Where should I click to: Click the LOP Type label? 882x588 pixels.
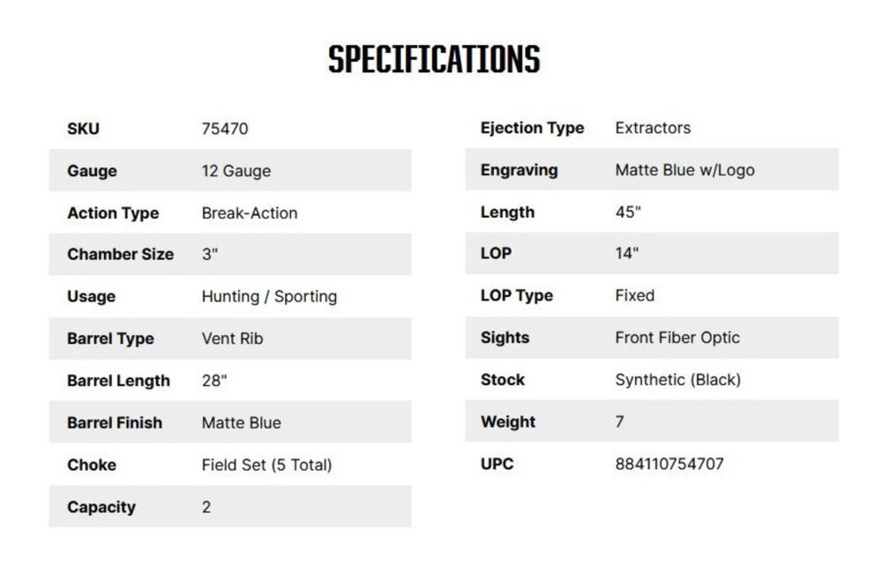(x=517, y=295)
